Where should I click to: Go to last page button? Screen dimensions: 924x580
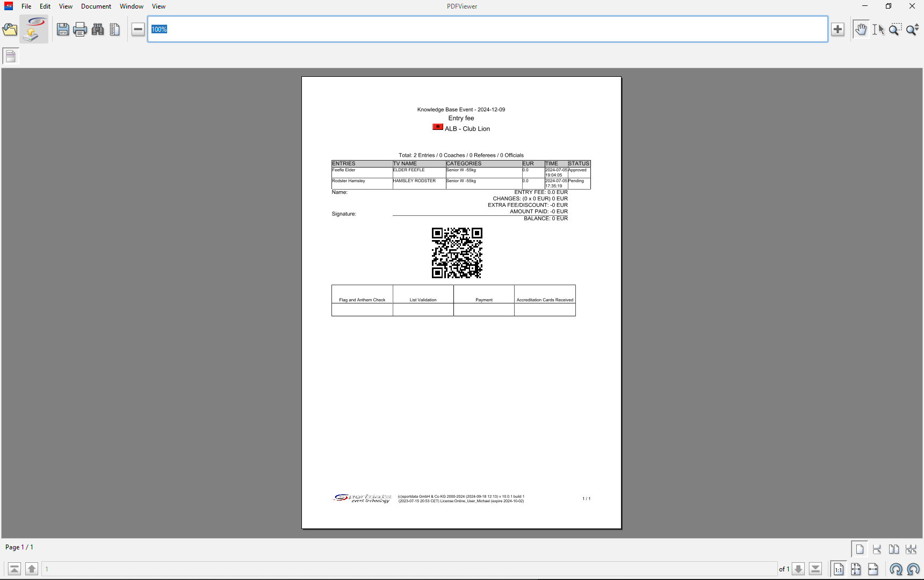815,569
